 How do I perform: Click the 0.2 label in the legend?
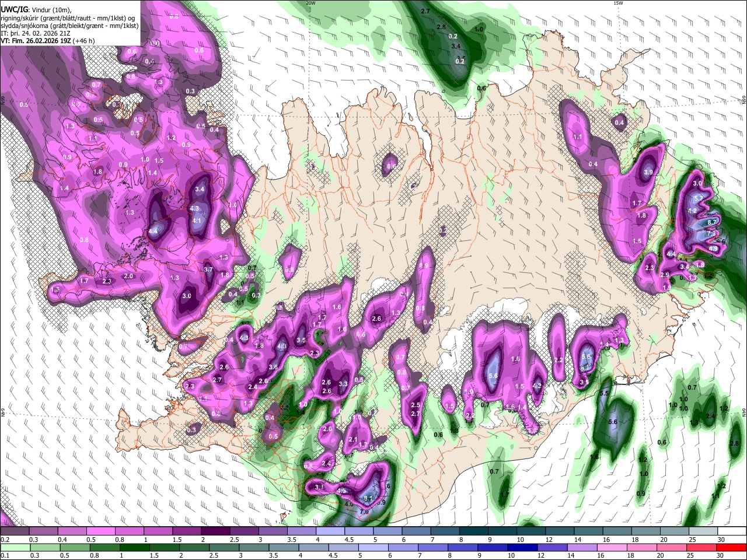(5, 540)
